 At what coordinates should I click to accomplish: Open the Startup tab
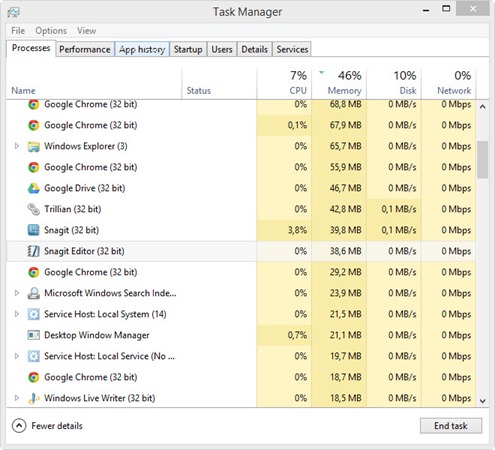tap(188, 49)
